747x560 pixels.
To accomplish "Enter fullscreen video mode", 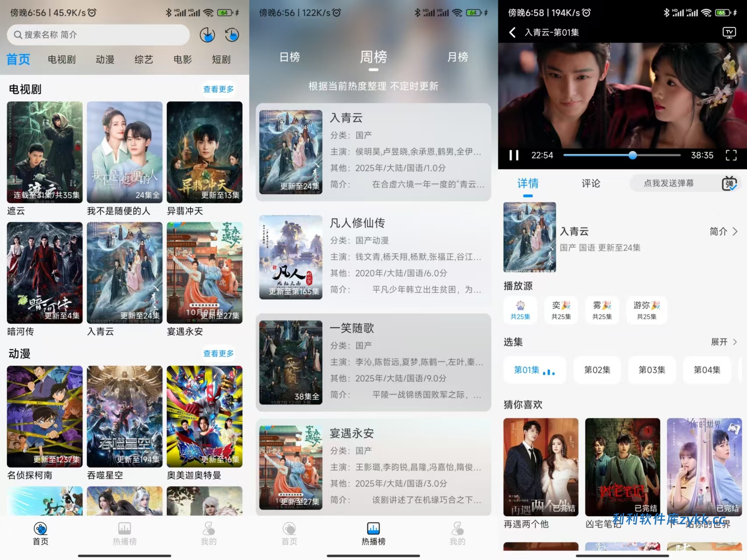I will click(731, 155).
